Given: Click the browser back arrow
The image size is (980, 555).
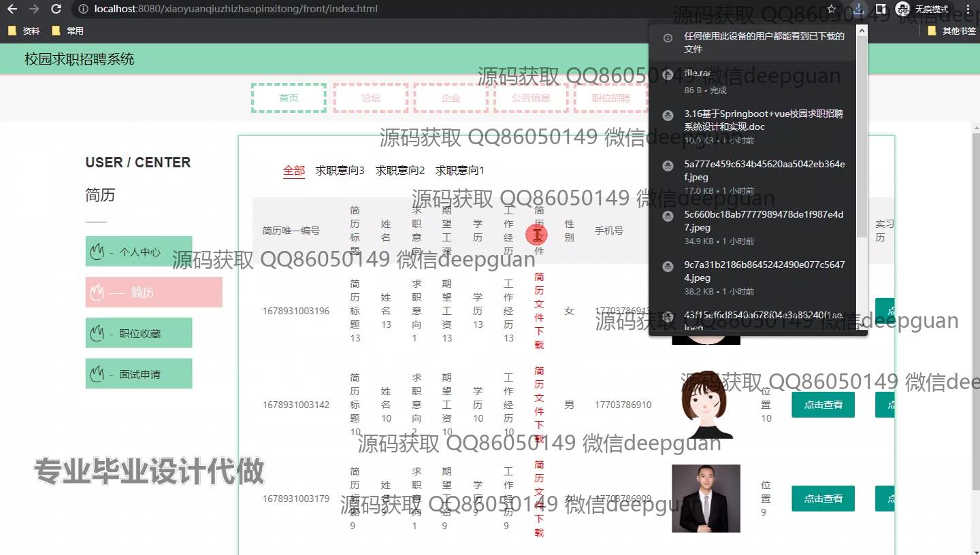Looking at the screenshot, I should click(x=12, y=9).
